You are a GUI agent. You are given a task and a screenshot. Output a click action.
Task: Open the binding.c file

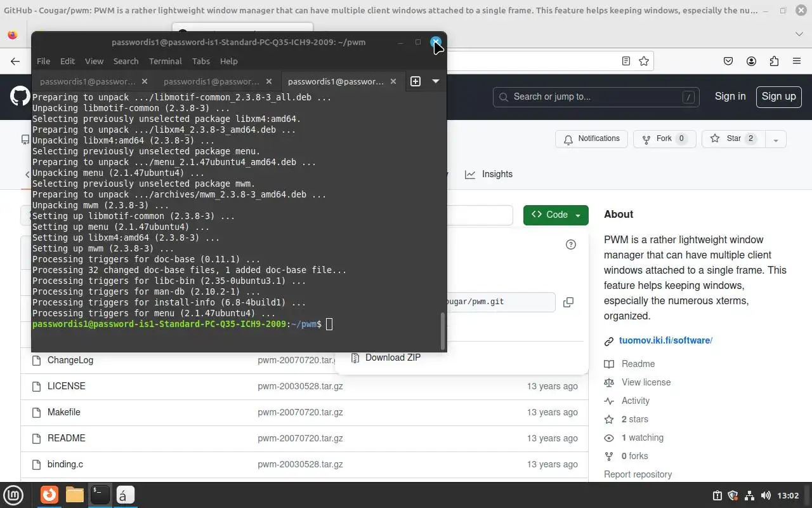pos(65,464)
